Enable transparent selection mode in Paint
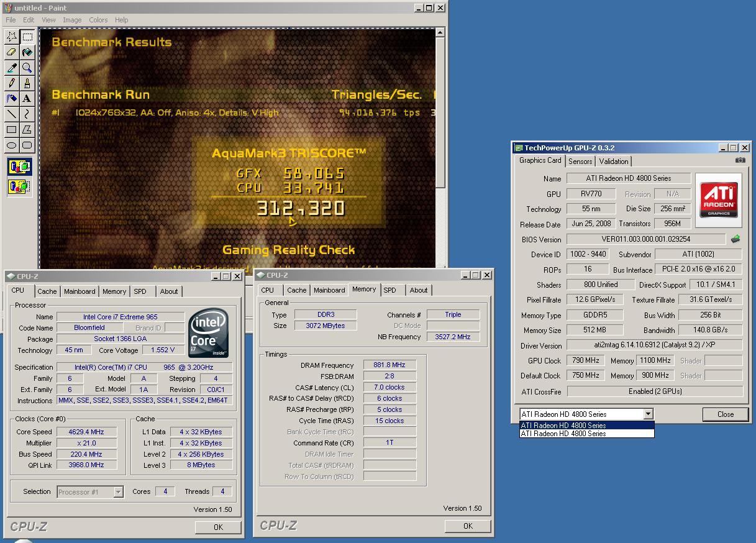The image size is (756, 543). [19, 186]
